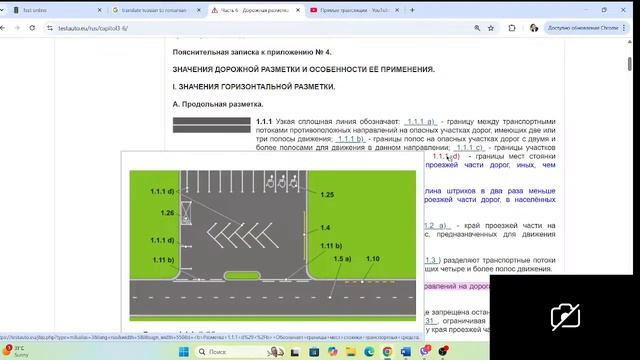Click the heading "А. Продольная разметка."
Viewport: 640px width, 360px height.
click(218, 104)
